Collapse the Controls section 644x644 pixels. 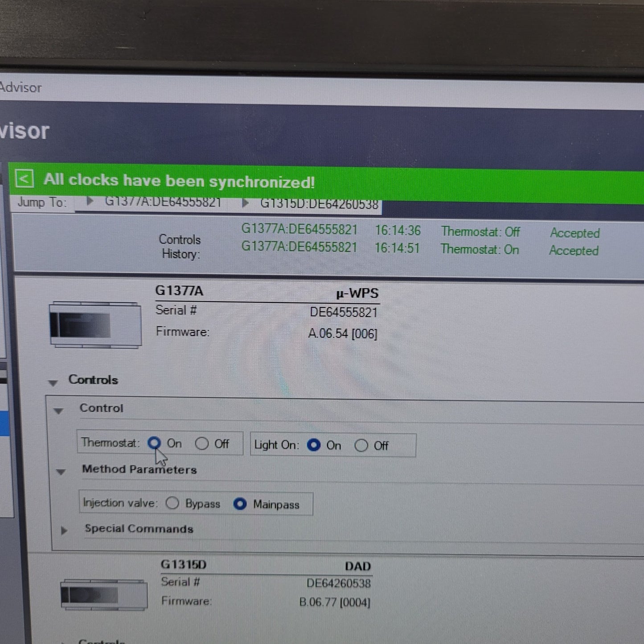point(53,382)
